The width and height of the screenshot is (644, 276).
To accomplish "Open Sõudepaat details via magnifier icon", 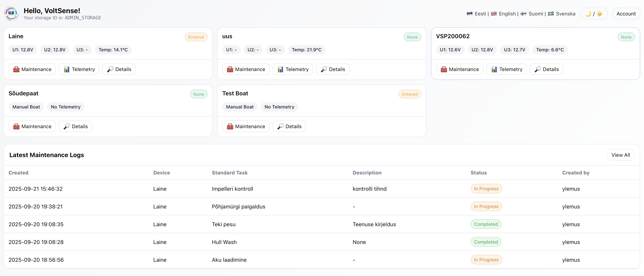I will [66, 126].
